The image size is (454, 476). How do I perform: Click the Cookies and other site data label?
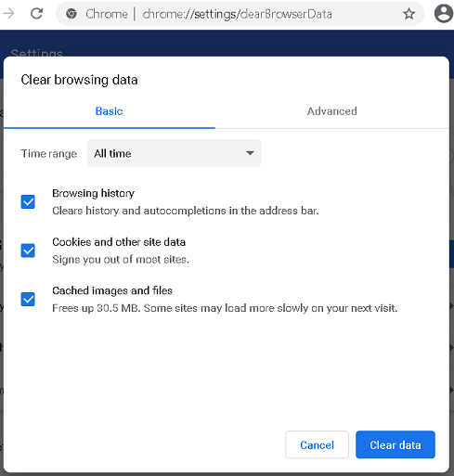[x=119, y=242]
